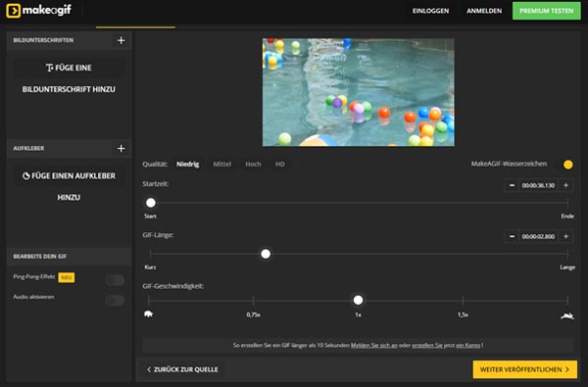Click the Startzeit slider handle
The image size is (588, 387).
(151, 203)
